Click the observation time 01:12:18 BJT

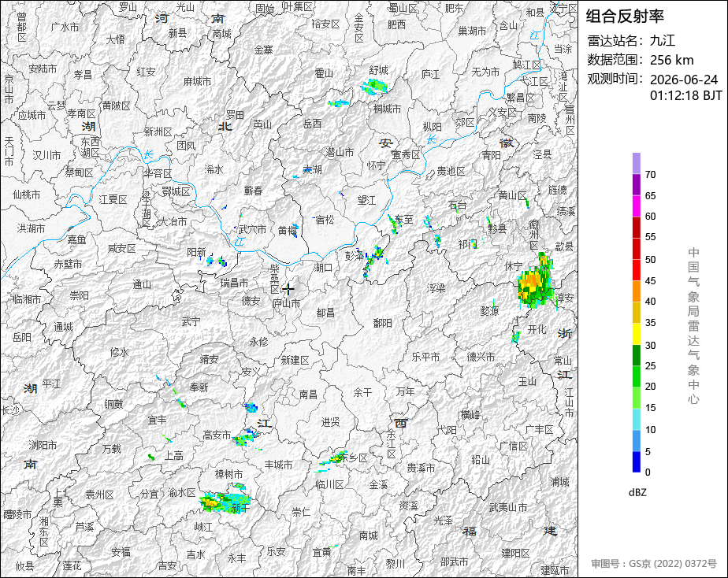tap(685, 95)
